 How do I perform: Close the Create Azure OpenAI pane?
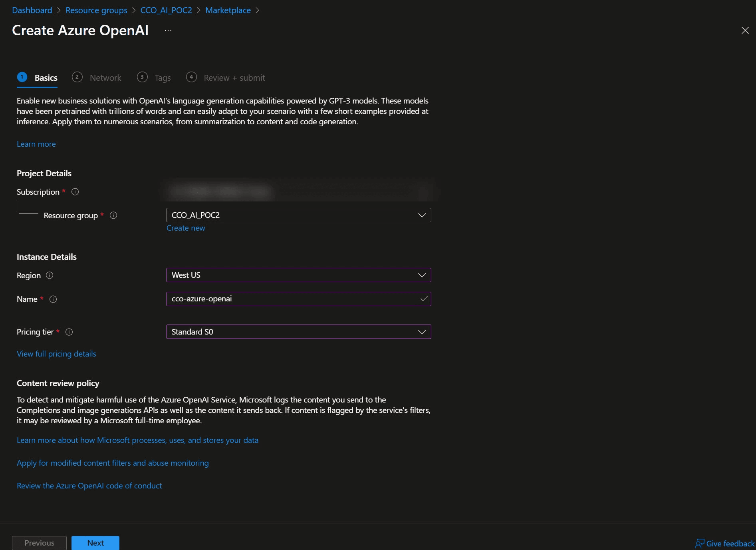(x=745, y=30)
